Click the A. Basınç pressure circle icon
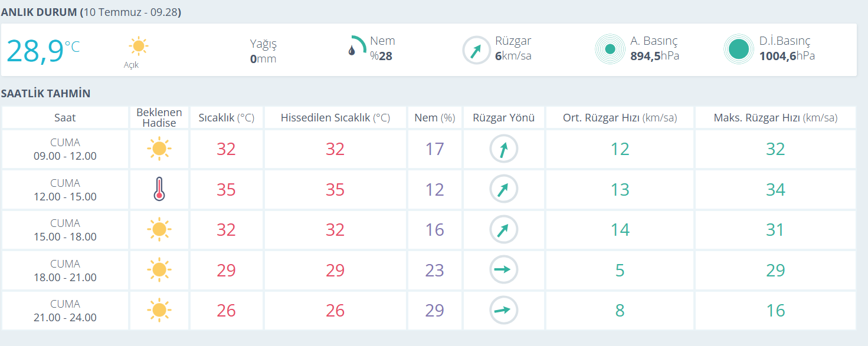This screenshot has width=868, height=346. 610,49
